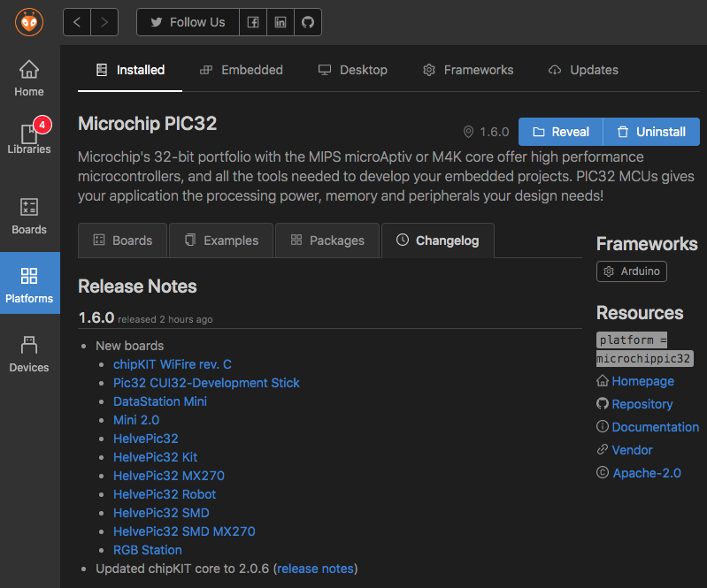Open the Documentation resource link
This screenshot has height=588, width=707.
(x=655, y=427)
